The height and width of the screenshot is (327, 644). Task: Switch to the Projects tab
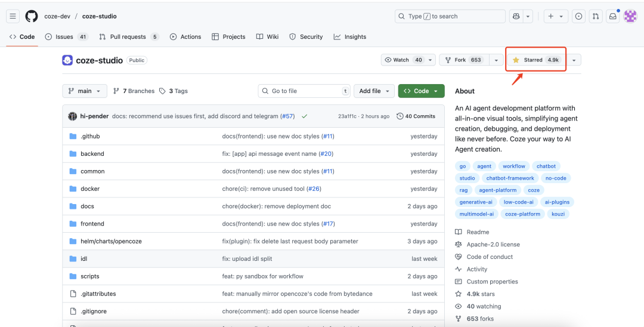228,36
